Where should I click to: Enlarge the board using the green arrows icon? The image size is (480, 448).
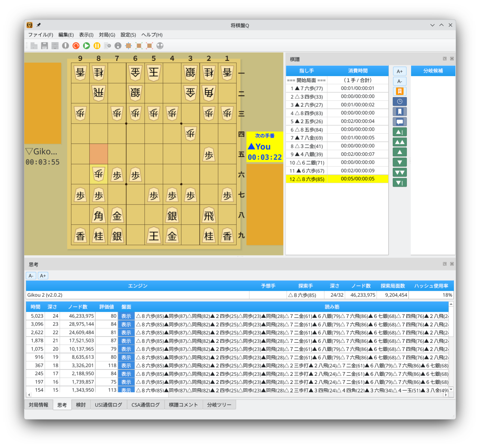tap(139, 46)
